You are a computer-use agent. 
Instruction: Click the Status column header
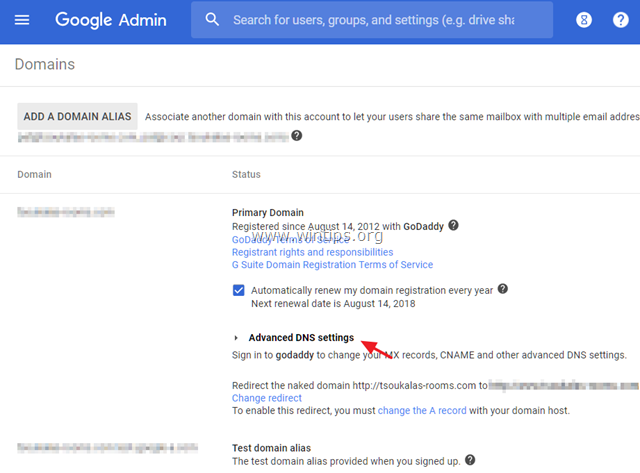click(x=246, y=174)
